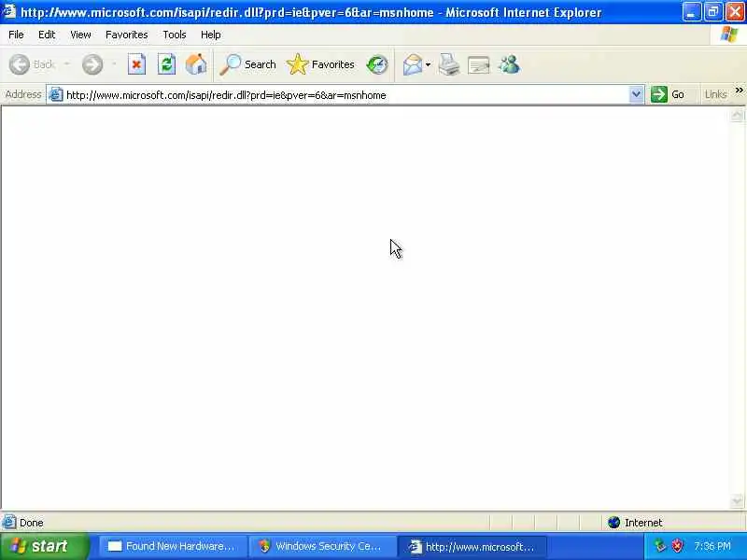
Task: Click the page icon in address bar
Action: 56,95
